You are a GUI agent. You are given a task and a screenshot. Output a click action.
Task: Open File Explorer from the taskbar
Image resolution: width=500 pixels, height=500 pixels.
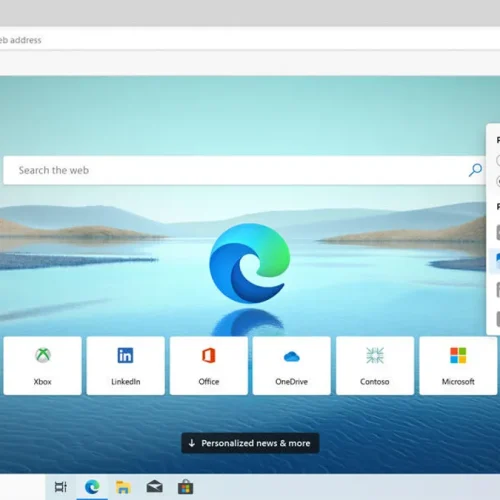tap(123, 487)
